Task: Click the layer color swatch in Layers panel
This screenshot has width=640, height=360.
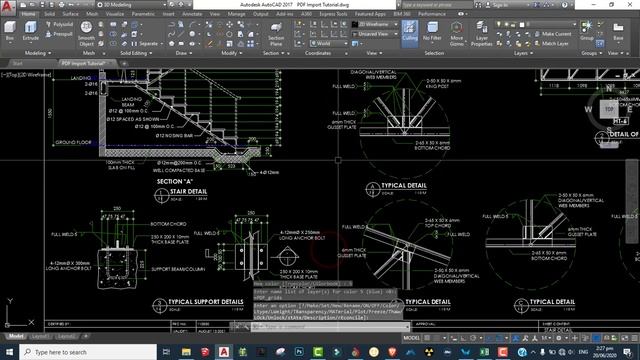Action: tap(521, 24)
